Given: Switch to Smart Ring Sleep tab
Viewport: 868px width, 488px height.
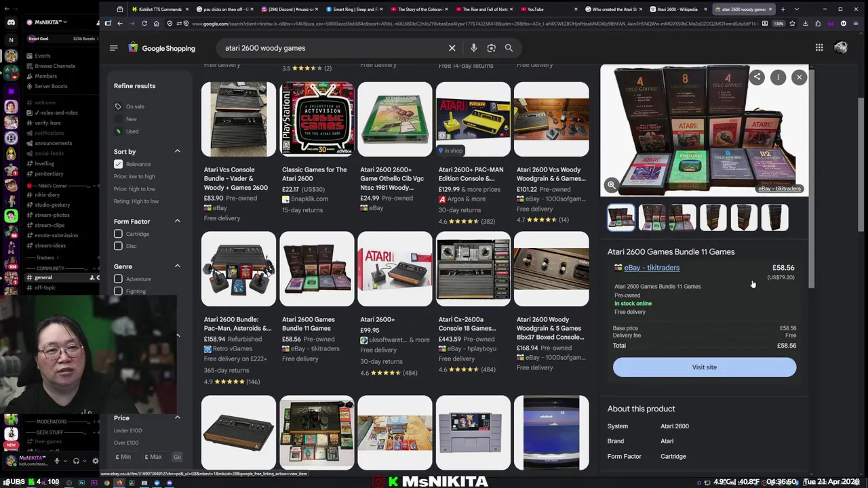Looking at the screenshot, I should 353,9.
